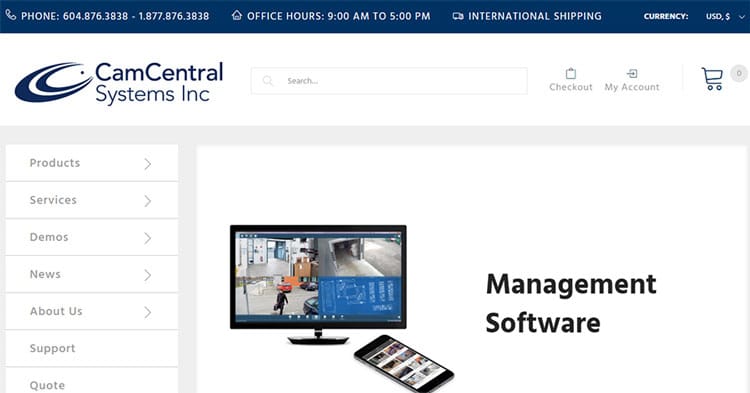Click the international shipping truck icon
The image size is (750, 393).
tap(458, 16)
